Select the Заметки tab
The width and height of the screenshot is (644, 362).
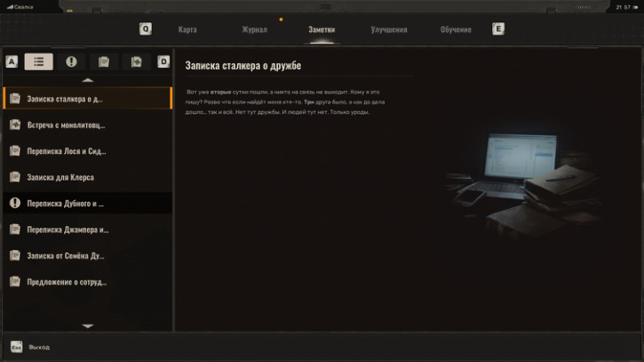coord(322,29)
